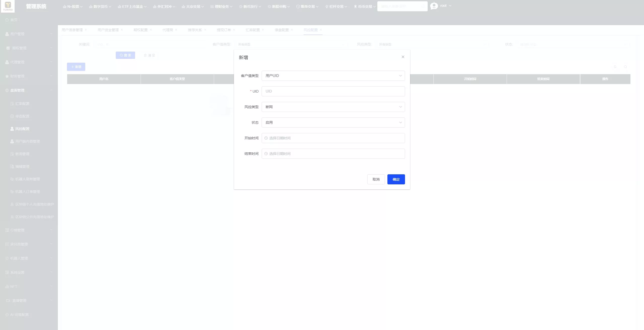Viewport: 644px width, 330px height.
Task: Expand 代理管理 in the sidebar
Action: [29, 62]
